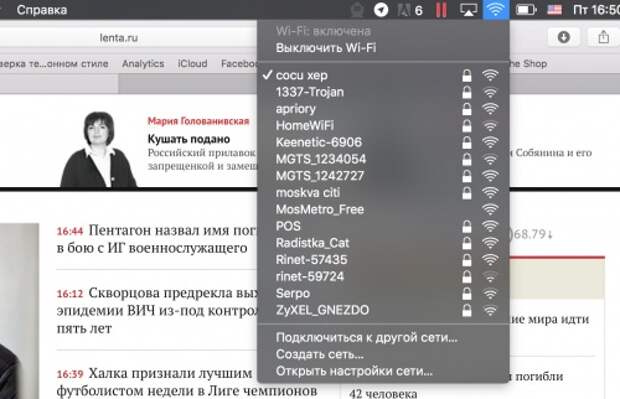620x399 pixels.
Task: Connect to the Serpo network
Action: click(x=383, y=293)
